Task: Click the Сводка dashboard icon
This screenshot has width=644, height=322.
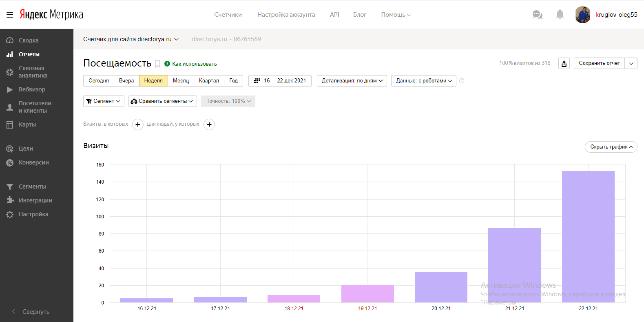Action: click(10, 40)
